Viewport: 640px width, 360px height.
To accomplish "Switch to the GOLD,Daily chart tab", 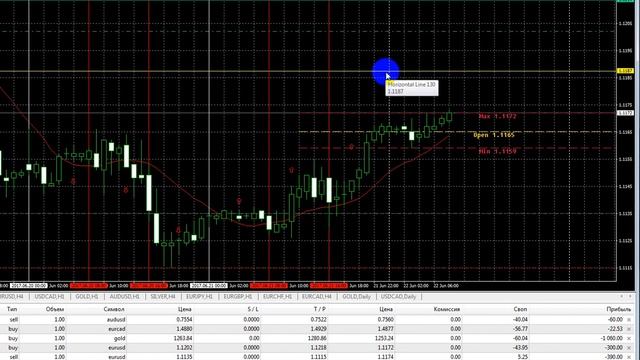I will [356, 297].
